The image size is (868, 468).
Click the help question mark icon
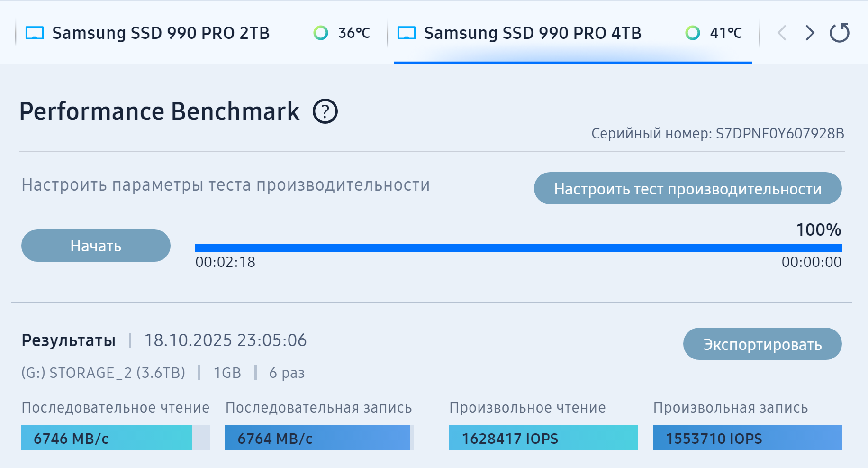325,111
